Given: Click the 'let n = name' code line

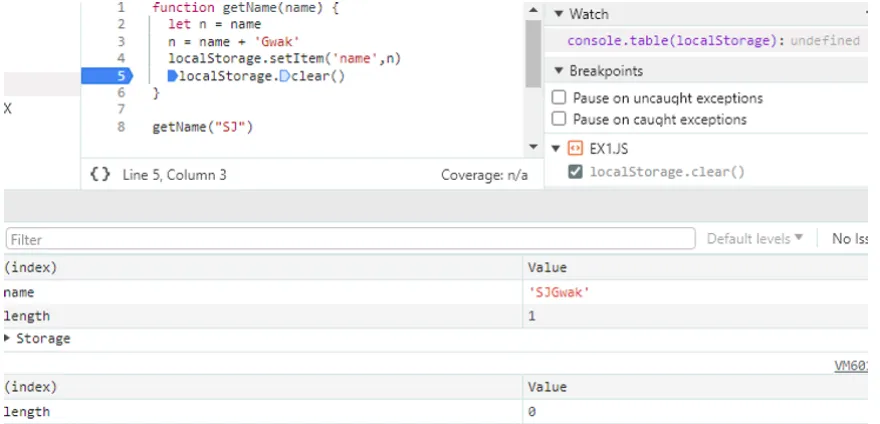Looking at the screenshot, I should tap(214, 24).
